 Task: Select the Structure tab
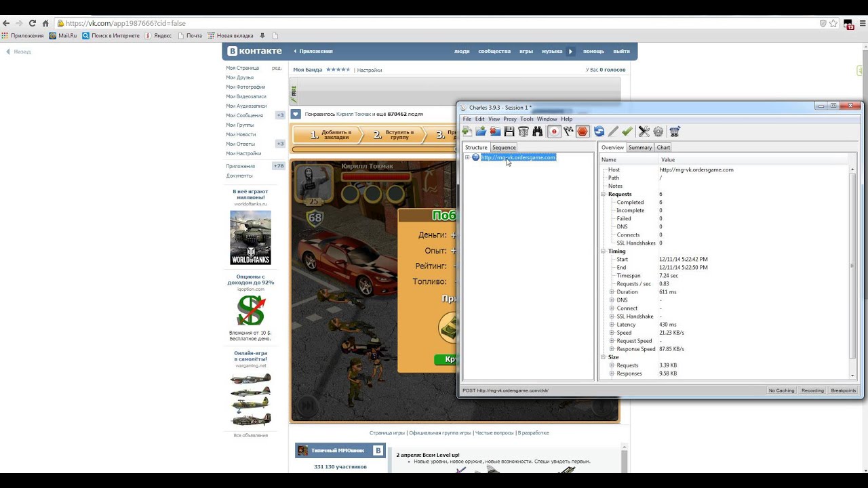pos(476,147)
